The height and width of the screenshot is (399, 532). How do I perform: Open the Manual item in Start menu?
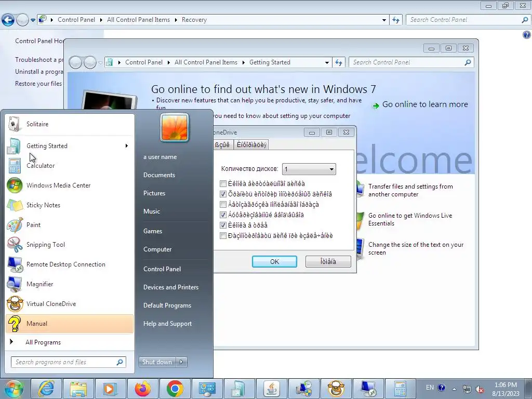tap(70, 323)
